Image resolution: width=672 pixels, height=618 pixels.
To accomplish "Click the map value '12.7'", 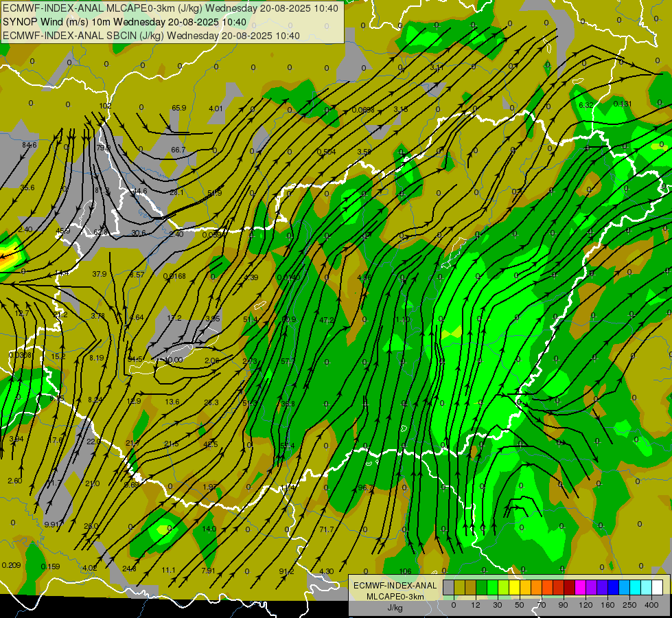I will click(x=22, y=314).
